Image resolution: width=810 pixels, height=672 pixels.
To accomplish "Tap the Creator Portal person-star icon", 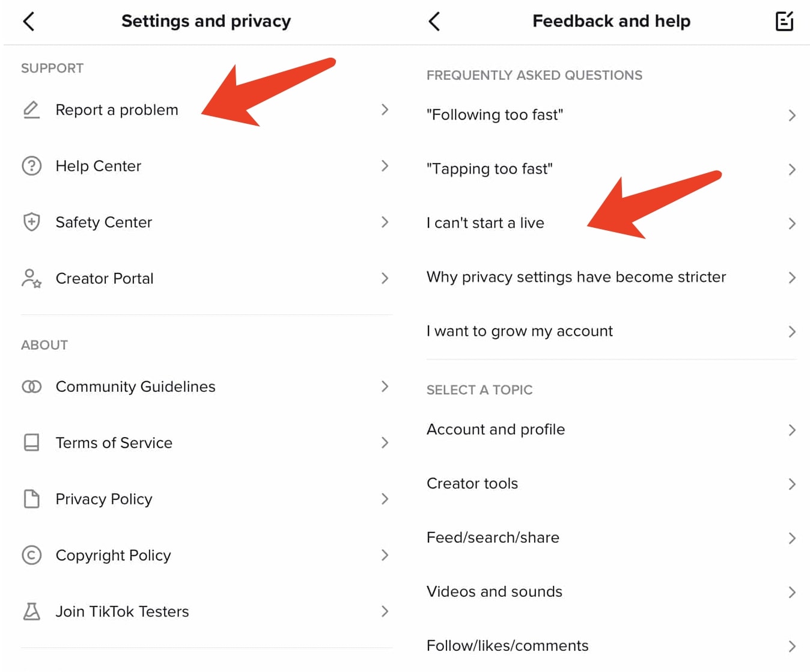I will pos(31,278).
